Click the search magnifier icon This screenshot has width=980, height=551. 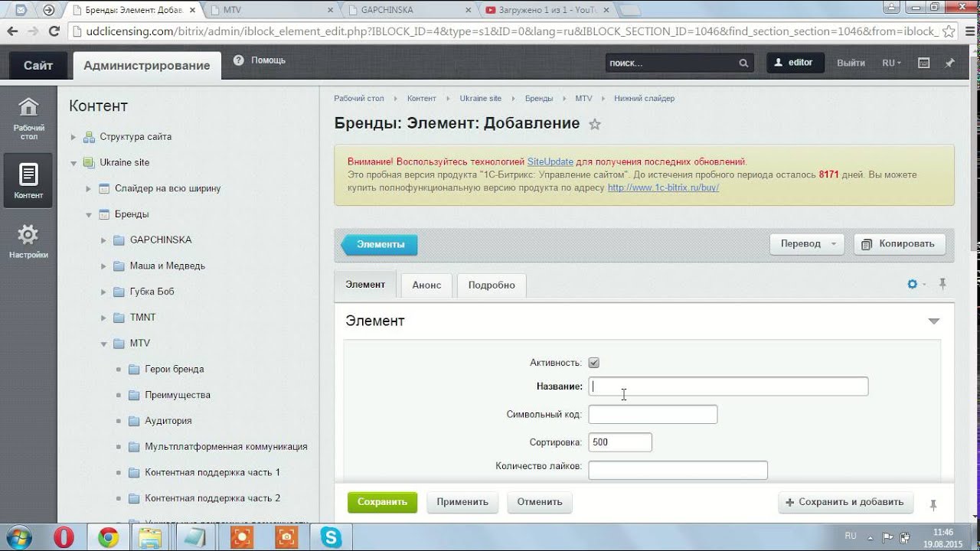tap(743, 63)
